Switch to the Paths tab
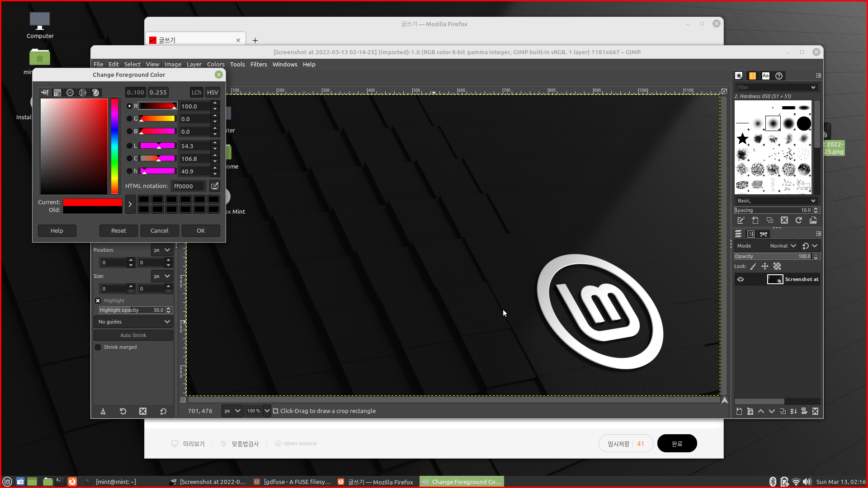Screen dimensions: 868x488 (x=764, y=234)
